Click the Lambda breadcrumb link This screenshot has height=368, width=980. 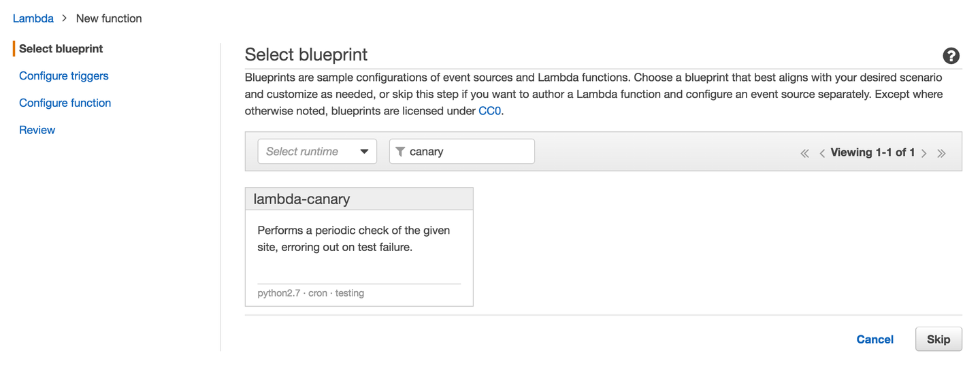33,18
